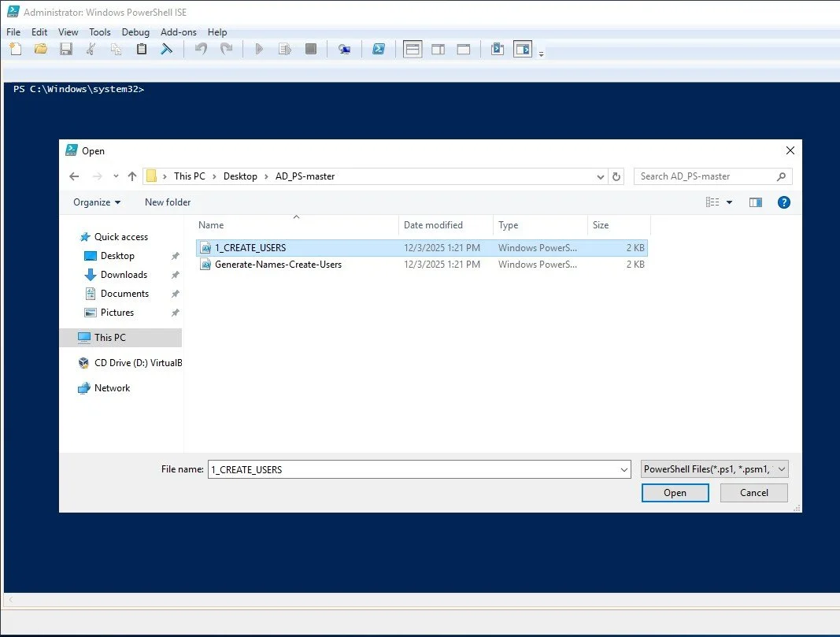Click the Change your view icon
The image size is (840, 637).
tap(712, 202)
